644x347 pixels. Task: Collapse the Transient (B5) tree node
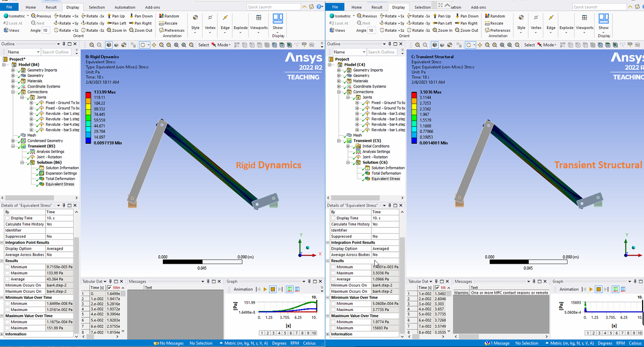click(13, 146)
